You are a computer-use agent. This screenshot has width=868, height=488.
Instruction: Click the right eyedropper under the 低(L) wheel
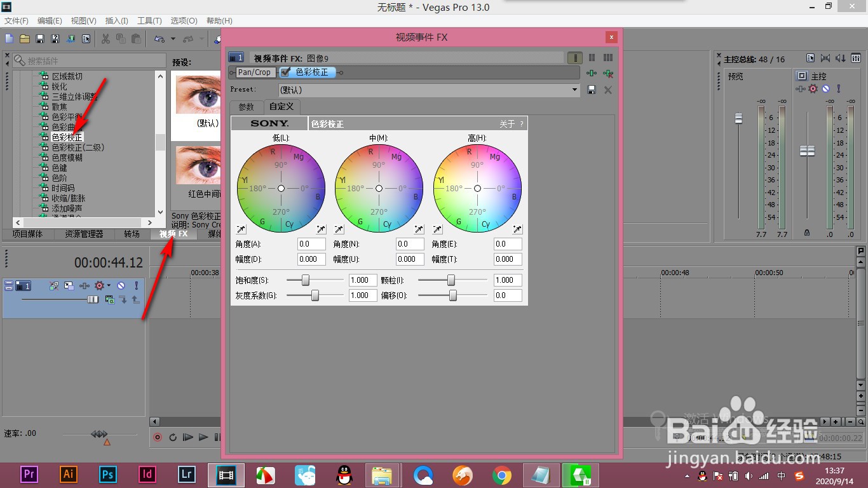[x=321, y=229]
